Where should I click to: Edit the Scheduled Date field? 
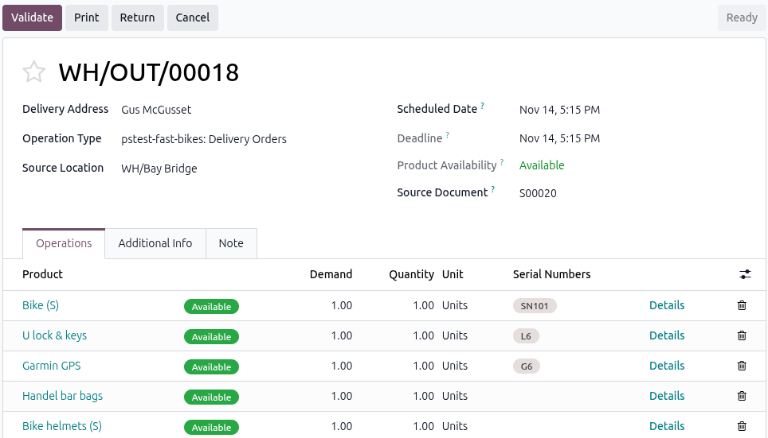click(x=573, y=110)
